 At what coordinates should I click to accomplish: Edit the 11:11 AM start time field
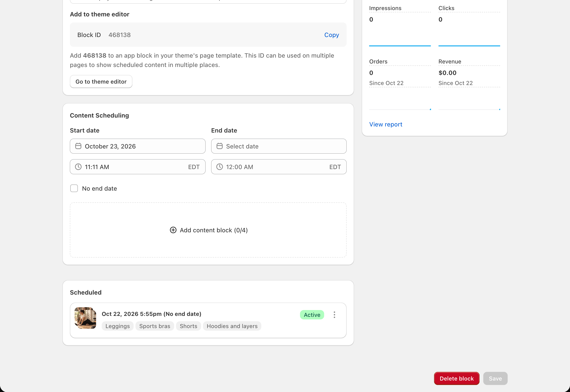coord(138,167)
